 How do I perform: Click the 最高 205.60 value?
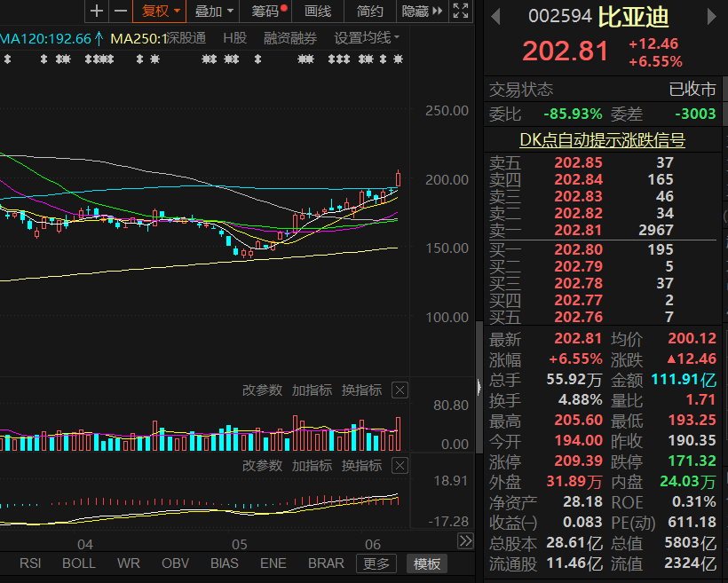[579, 420]
